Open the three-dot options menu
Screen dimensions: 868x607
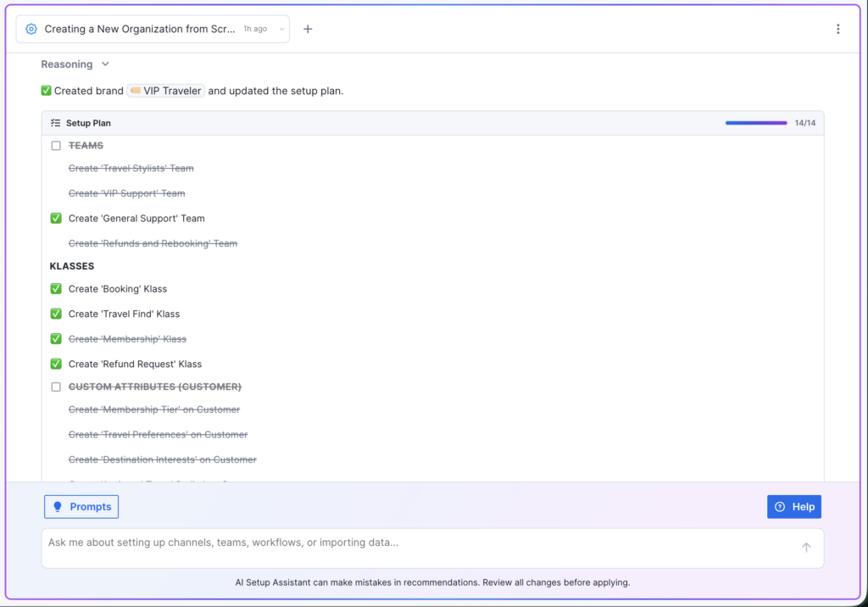[x=837, y=28]
